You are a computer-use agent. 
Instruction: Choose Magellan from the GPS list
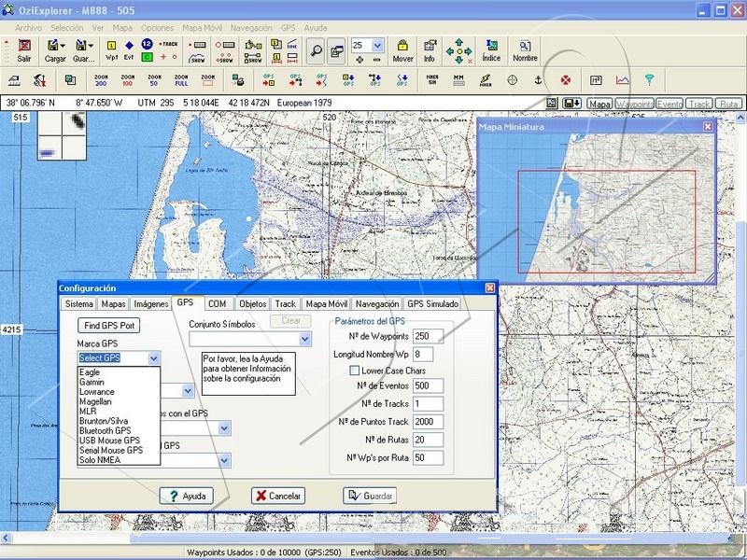[x=95, y=401]
